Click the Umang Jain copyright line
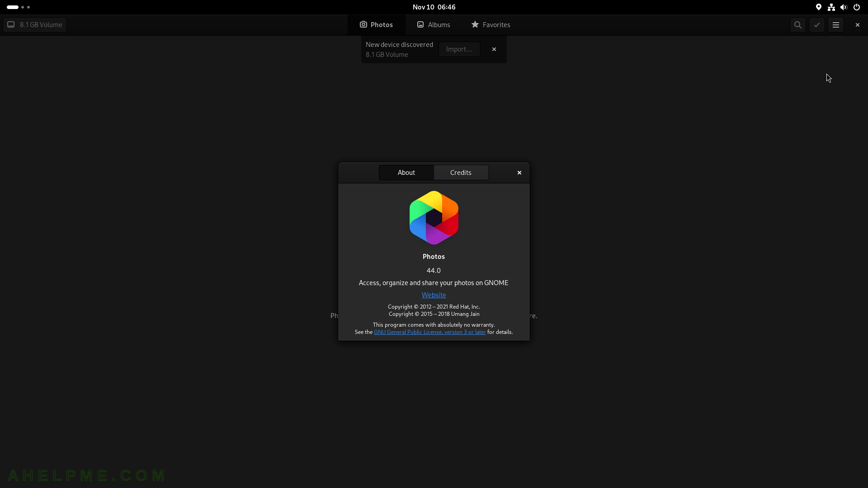The width and height of the screenshot is (868, 488). 434,314
